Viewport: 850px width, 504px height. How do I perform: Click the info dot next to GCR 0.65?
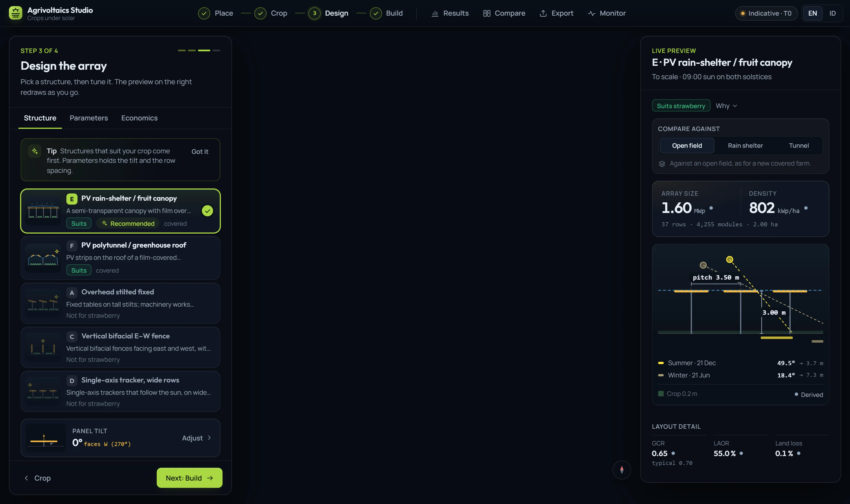point(673,453)
